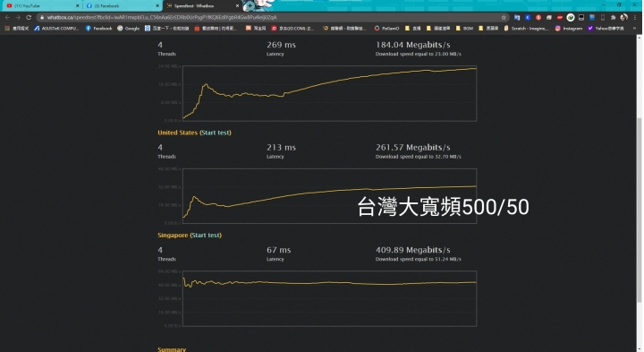Start the United States speed test

pos(216,133)
